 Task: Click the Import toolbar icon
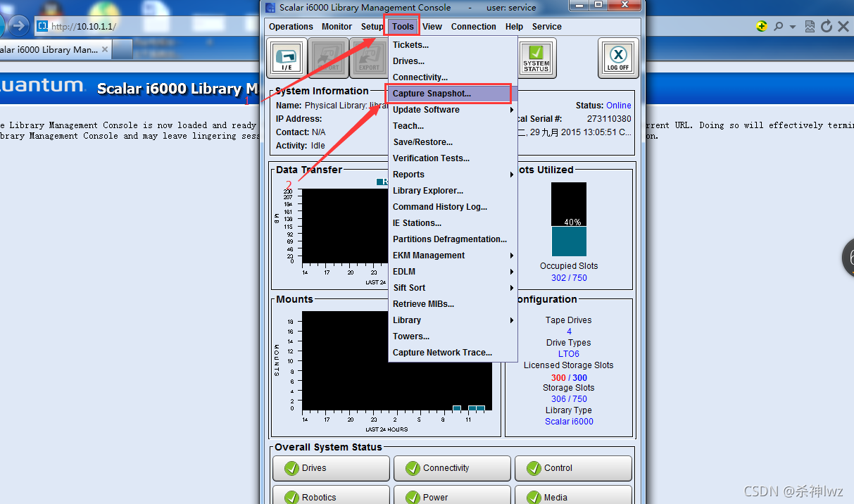click(327, 58)
